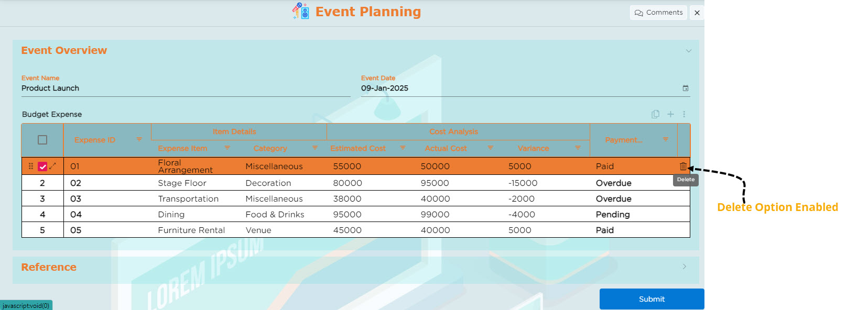Open the Comments panel
868x310 pixels.
coord(658,13)
